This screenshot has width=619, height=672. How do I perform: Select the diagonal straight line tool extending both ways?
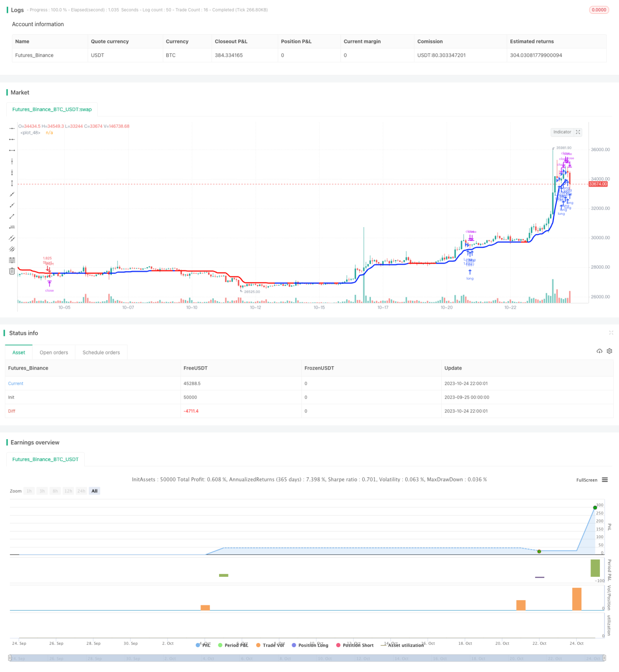click(x=12, y=194)
